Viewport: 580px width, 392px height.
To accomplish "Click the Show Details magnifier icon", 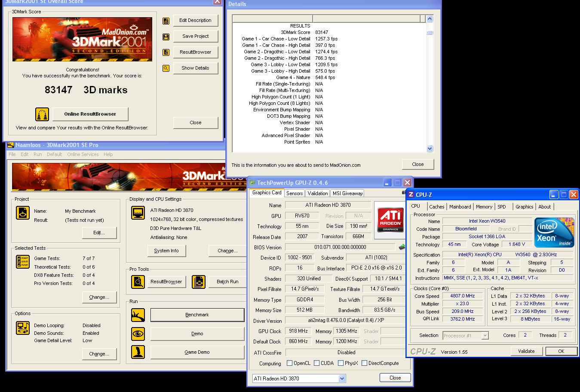I will tap(166, 68).
